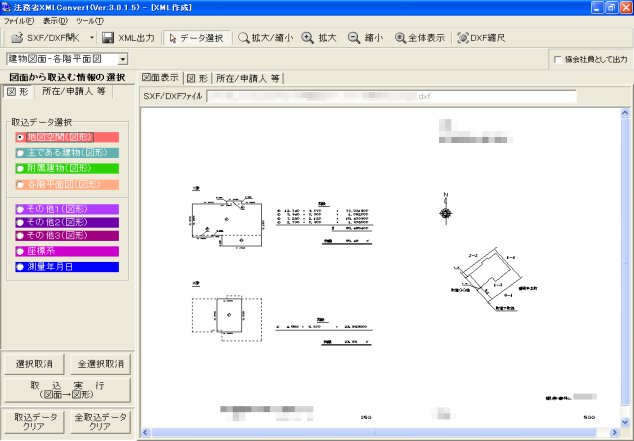
Task: Select the 附属建物(図形) radio button
Action: coord(20,169)
